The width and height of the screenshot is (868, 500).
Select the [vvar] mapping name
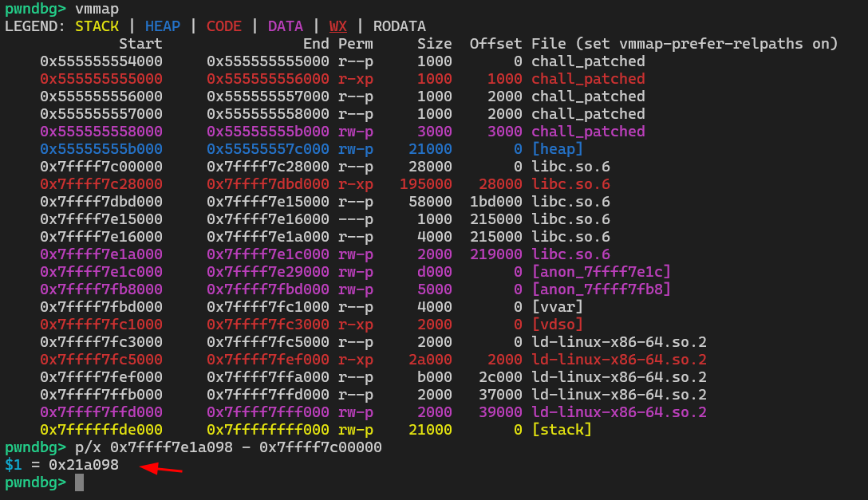click(558, 307)
